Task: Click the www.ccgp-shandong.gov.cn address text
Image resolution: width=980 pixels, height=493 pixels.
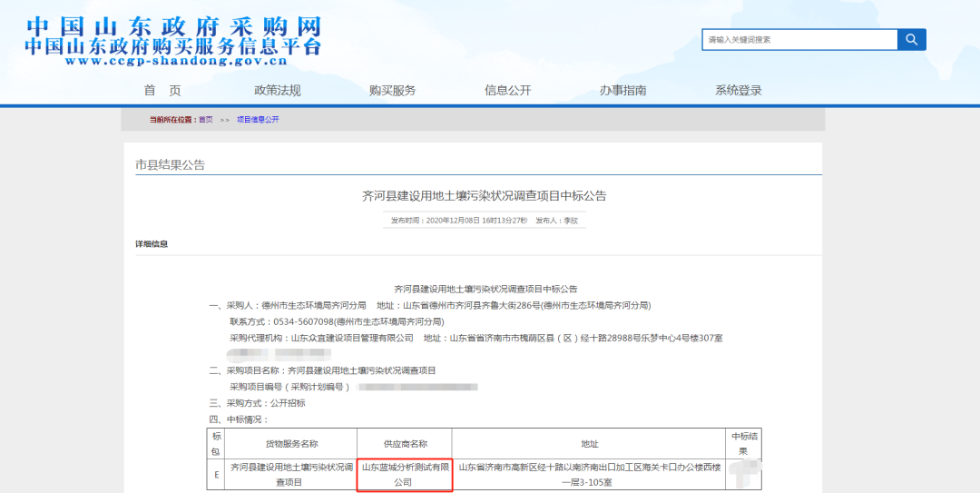Action: [176, 62]
